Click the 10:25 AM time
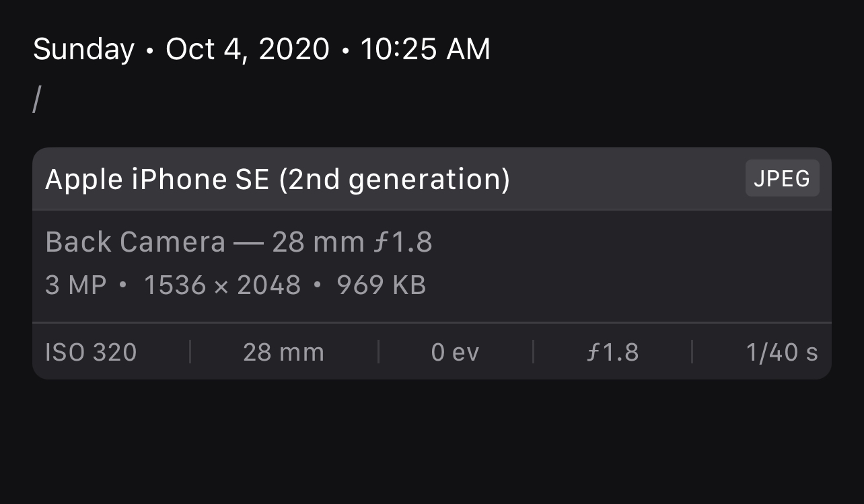 click(425, 49)
